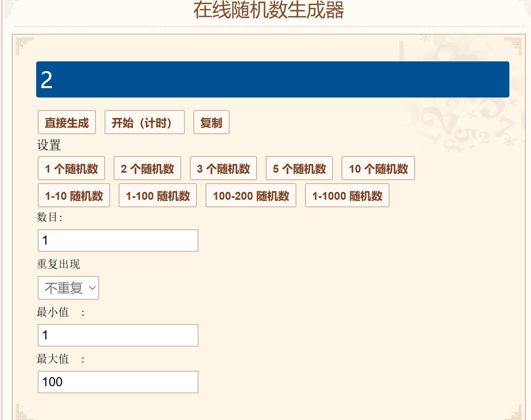The image size is (531, 420).
Task: Select the 2 个随机数 preset
Action: tap(147, 168)
